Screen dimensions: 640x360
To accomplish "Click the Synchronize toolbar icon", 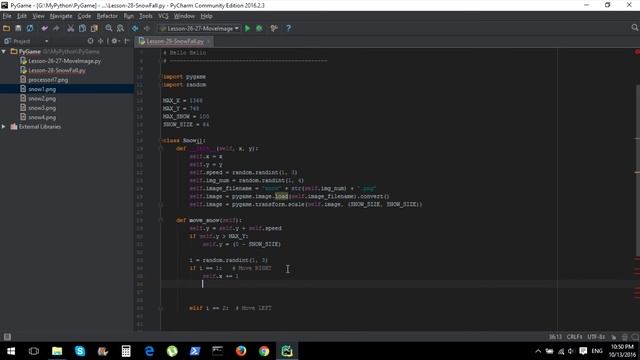I will tap(30, 28).
